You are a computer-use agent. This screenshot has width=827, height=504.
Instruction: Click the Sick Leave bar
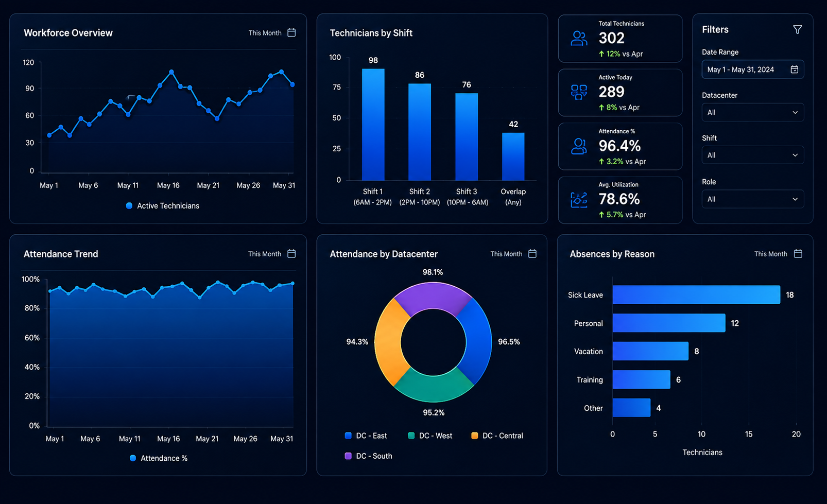pos(696,295)
